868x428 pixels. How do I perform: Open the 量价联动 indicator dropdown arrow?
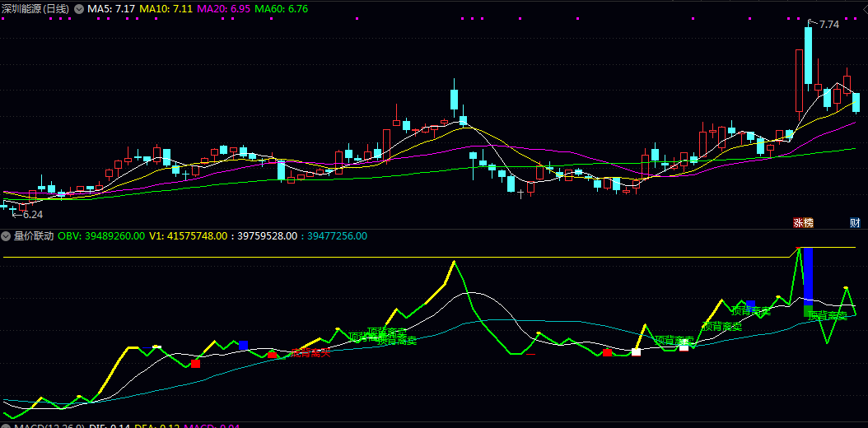[7, 236]
